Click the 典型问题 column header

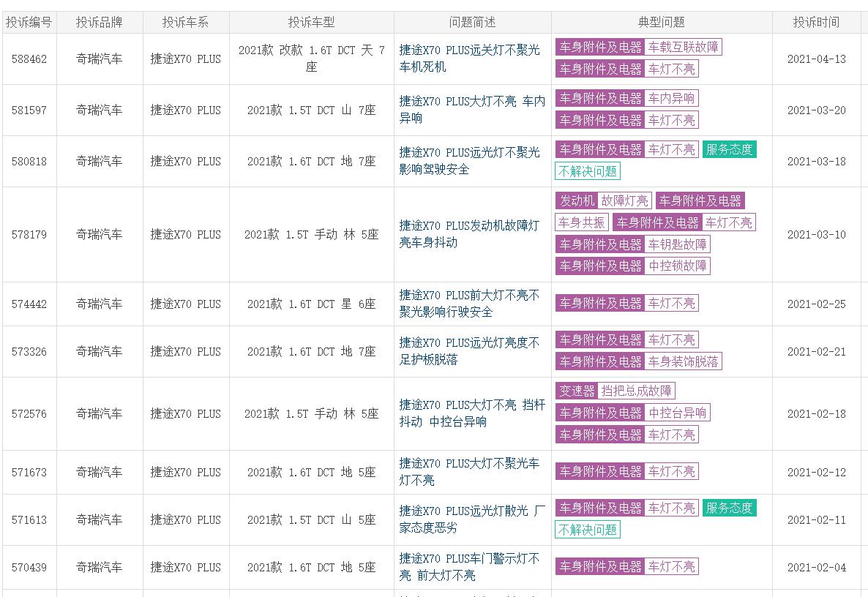[x=662, y=22]
